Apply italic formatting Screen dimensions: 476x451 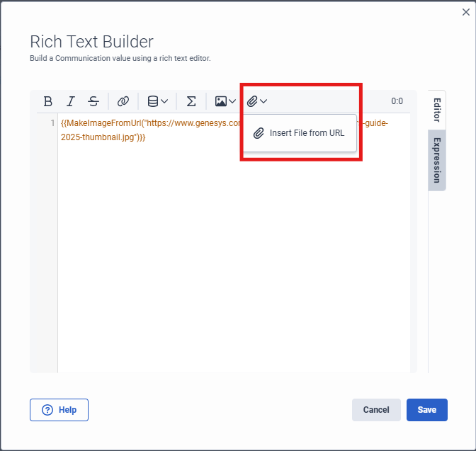point(71,101)
